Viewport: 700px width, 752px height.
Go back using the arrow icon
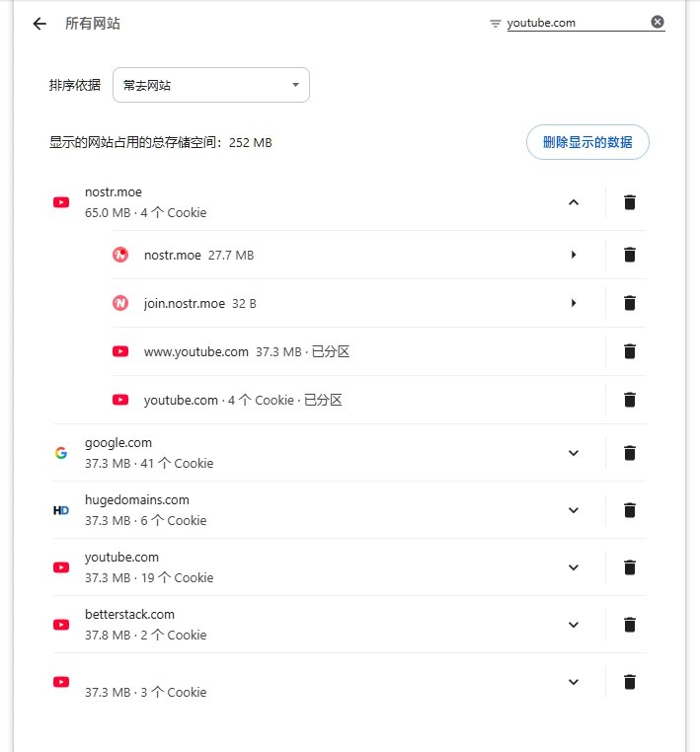(x=39, y=24)
